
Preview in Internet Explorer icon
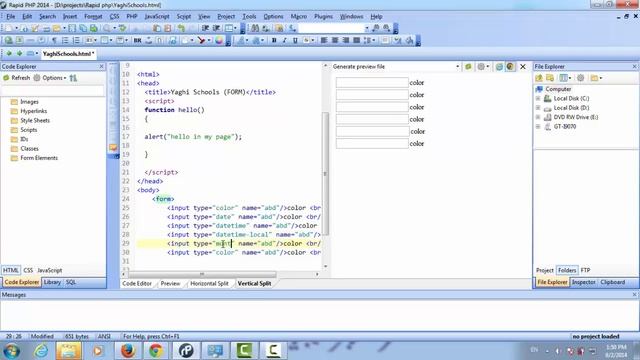(x=499, y=67)
